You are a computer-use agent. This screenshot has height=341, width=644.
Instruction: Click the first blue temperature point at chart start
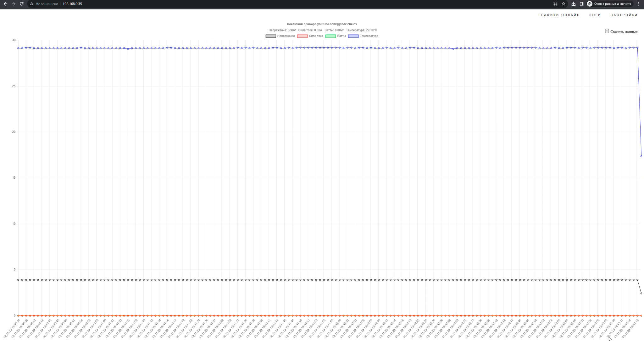(18, 48)
